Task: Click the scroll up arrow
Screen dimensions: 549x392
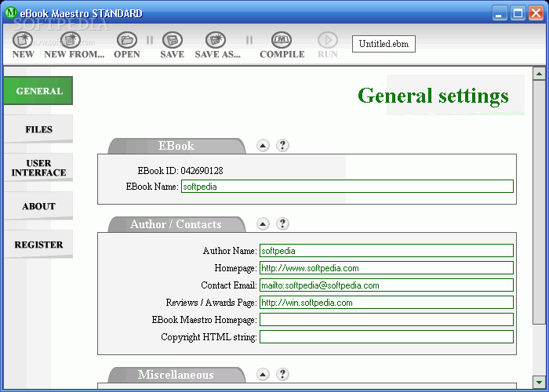Action: [539, 74]
